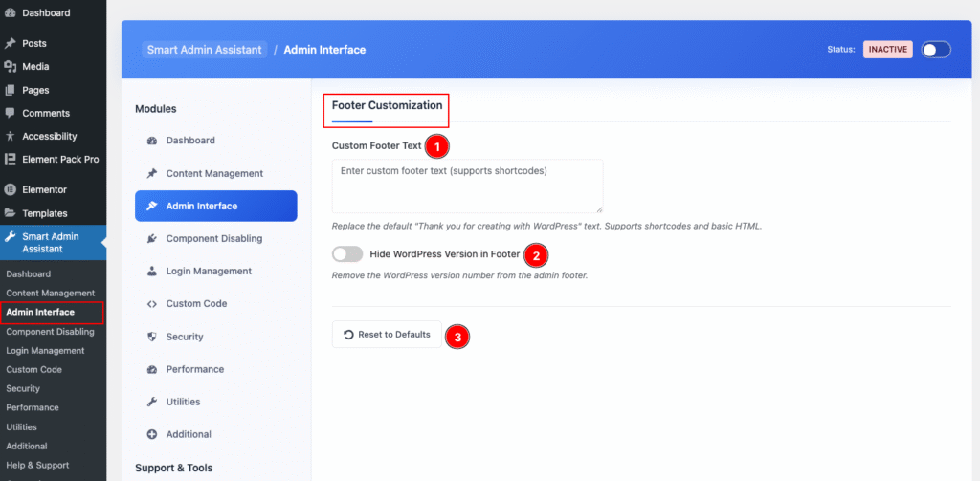The height and width of the screenshot is (481, 980).
Task: Open Admin Interface submenu link
Action: (40, 313)
